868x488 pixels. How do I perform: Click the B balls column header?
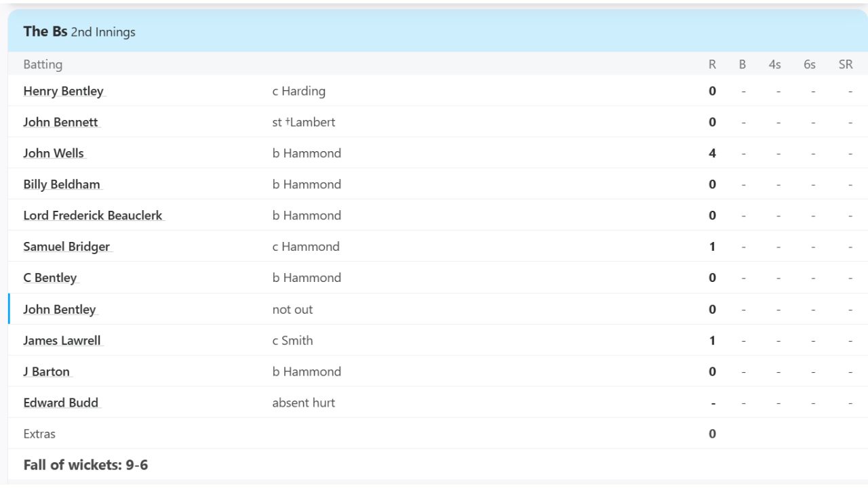pos(743,64)
